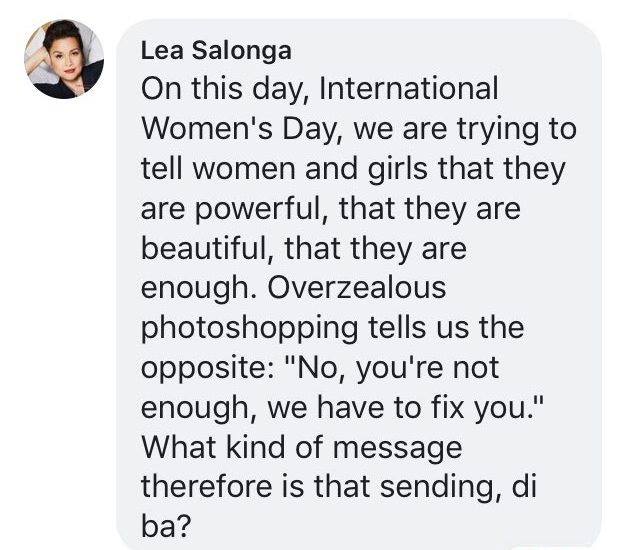Click "tell women and girls" text

pyautogui.click(x=284, y=169)
